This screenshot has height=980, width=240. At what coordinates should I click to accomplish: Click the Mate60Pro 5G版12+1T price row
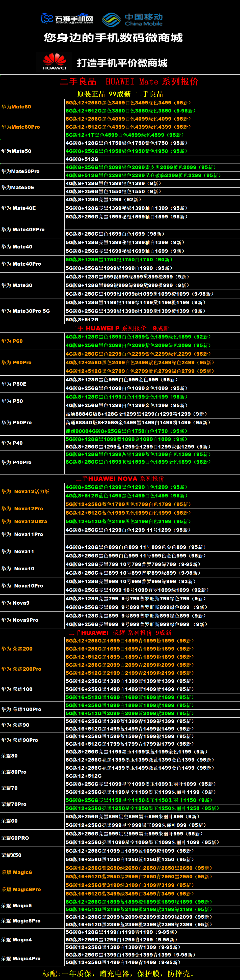[x=152, y=135]
